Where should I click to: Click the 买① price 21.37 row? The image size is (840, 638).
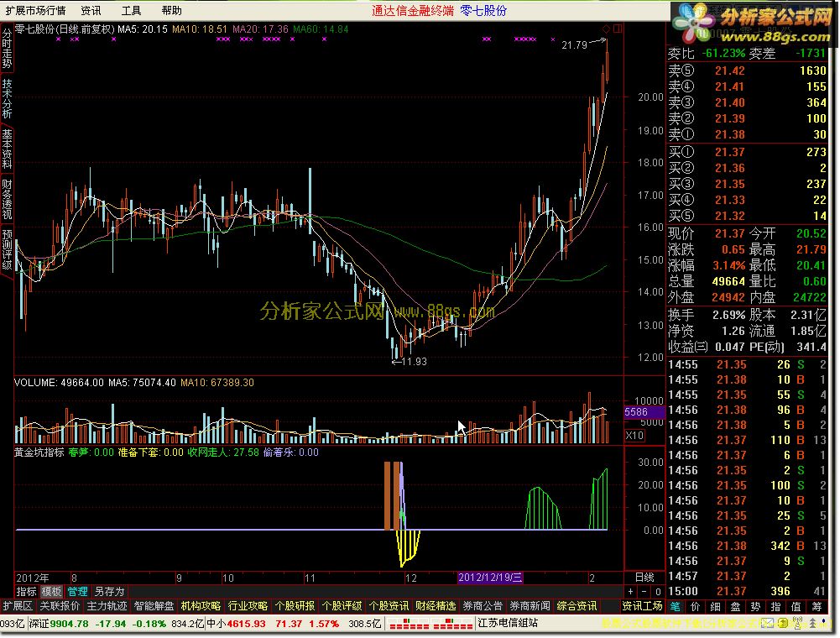747,152
